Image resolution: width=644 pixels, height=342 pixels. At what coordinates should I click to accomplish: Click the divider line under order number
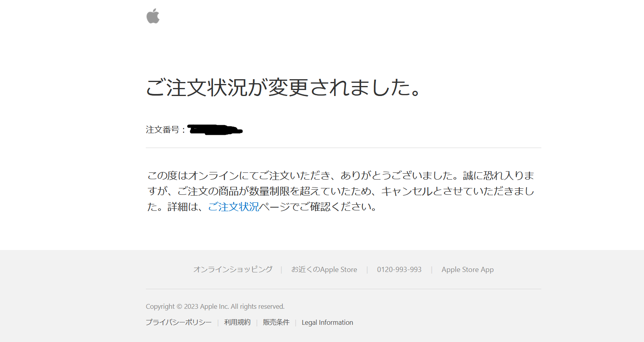pyautogui.click(x=343, y=148)
